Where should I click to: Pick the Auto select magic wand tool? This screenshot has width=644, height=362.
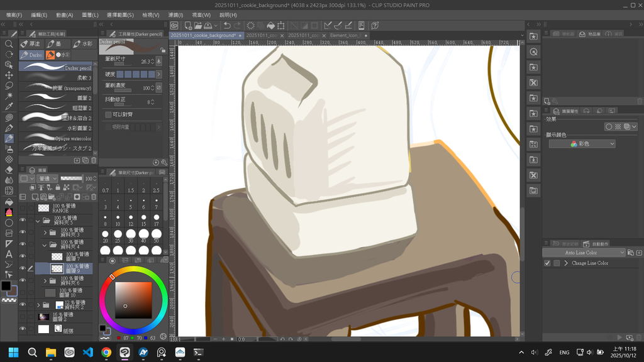[9, 96]
